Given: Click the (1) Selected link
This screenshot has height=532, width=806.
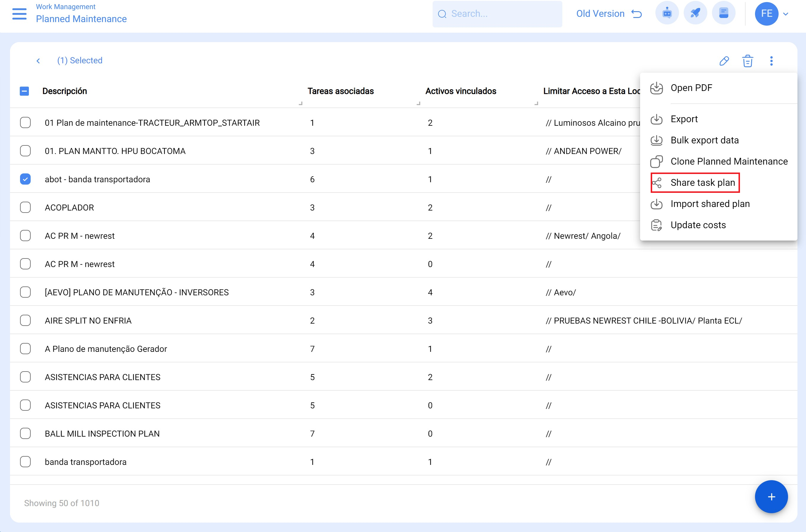Looking at the screenshot, I should 80,60.
